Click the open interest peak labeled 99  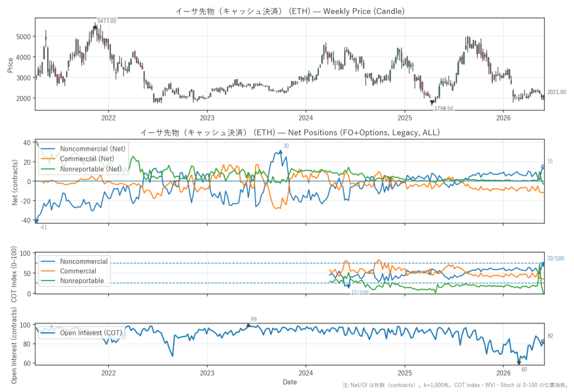pos(253,319)
